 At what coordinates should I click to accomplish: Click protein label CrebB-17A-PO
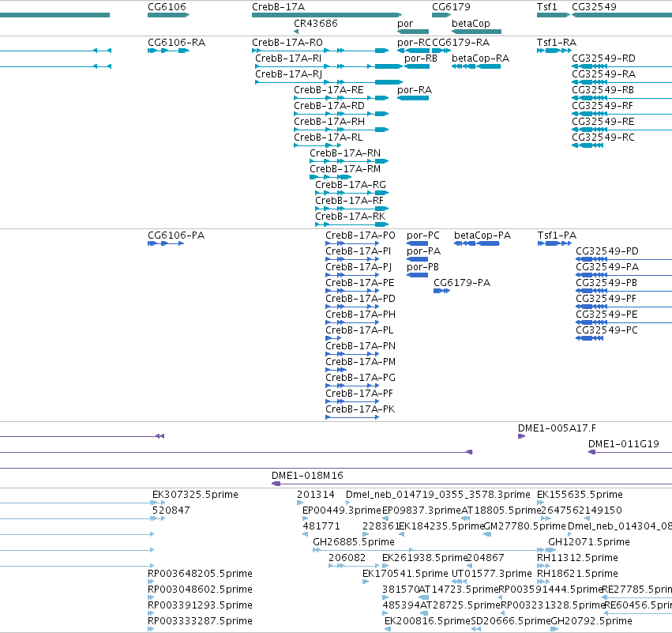360,235
